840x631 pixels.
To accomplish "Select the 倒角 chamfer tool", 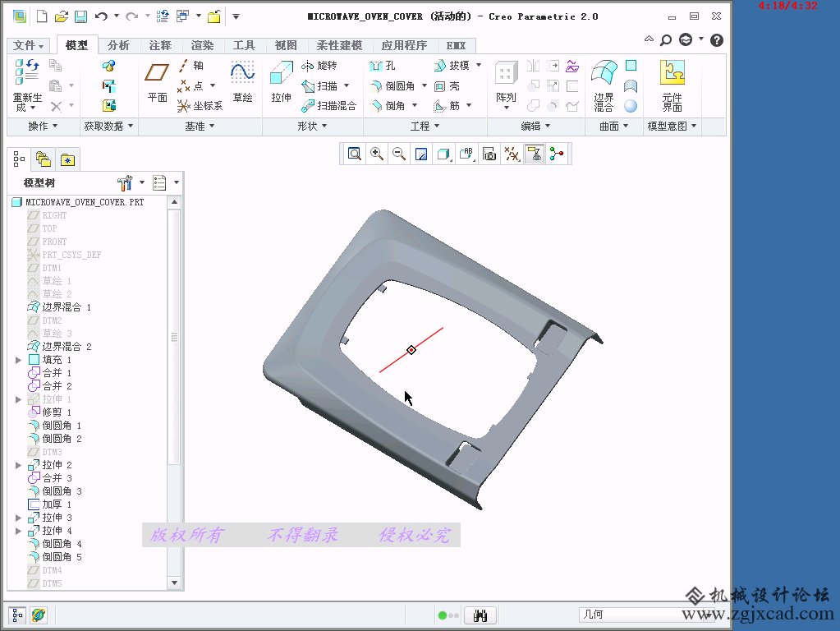I will [388, 106].
